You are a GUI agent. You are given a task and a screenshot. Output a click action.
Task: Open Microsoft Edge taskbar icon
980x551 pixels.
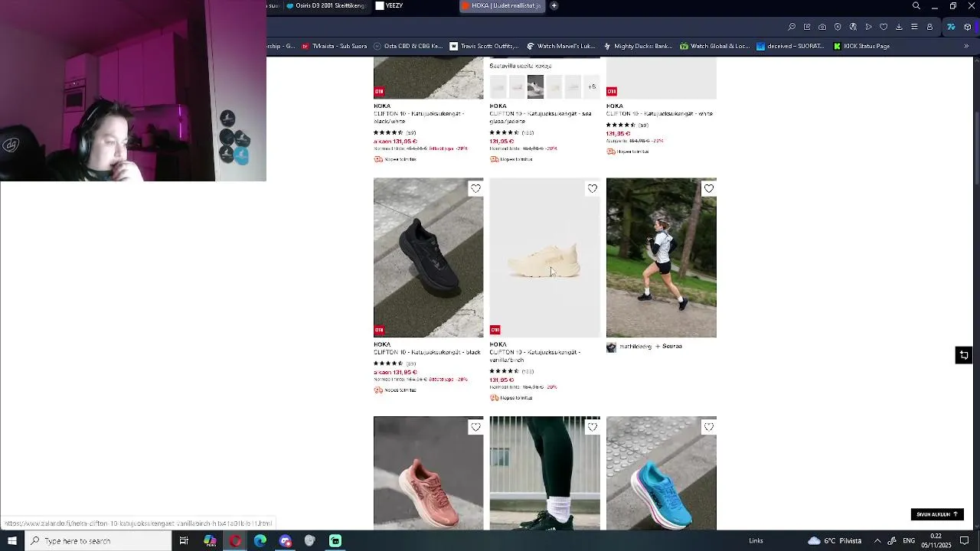coord(260,541)
